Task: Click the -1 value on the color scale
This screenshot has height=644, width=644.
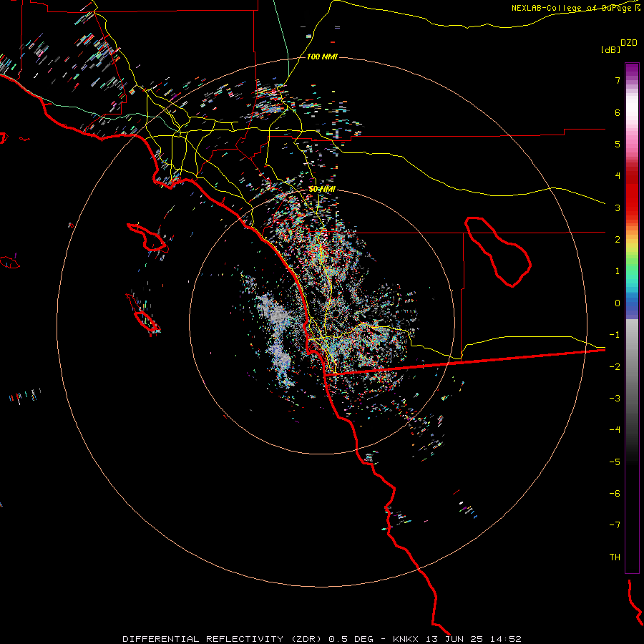Action: (x=615, y=335)
